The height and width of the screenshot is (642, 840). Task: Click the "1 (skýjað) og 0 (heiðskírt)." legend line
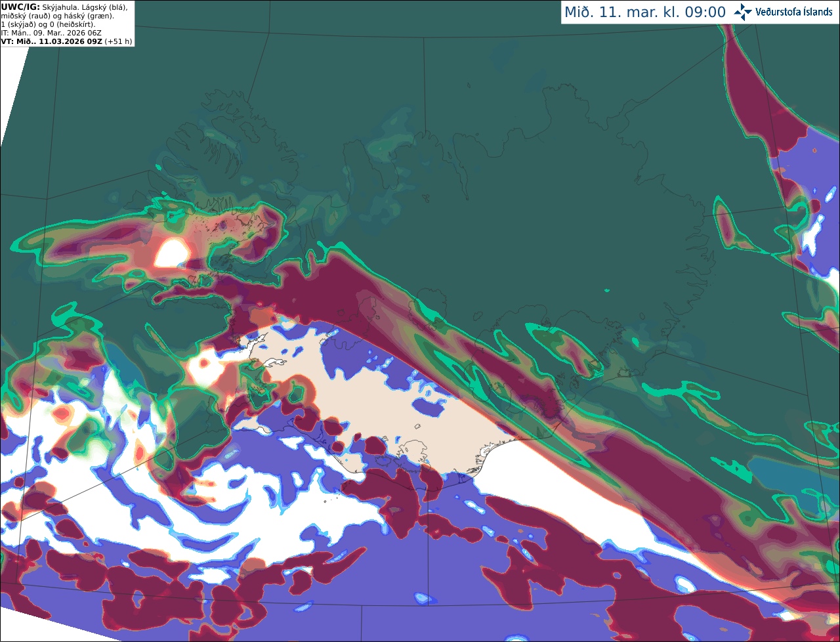pos(48,24)
